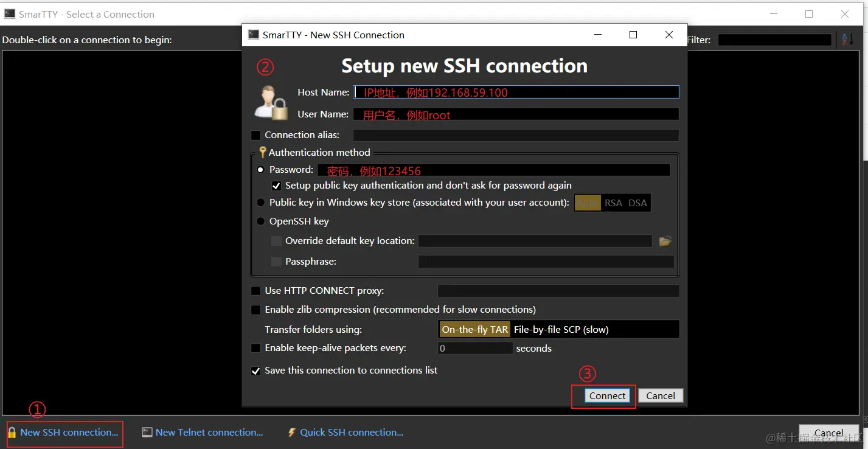This screenshot has height=449, width=868.
Task: Tick Override default key location checkbox
Action: 276,241
